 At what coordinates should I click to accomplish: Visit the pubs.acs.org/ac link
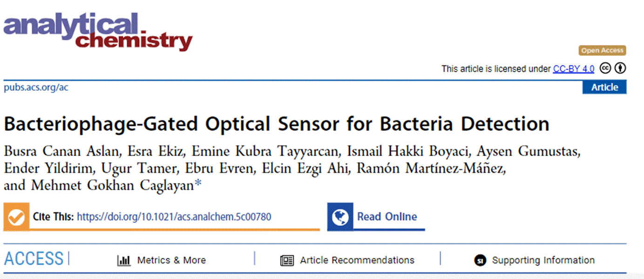tap(36, 87)
